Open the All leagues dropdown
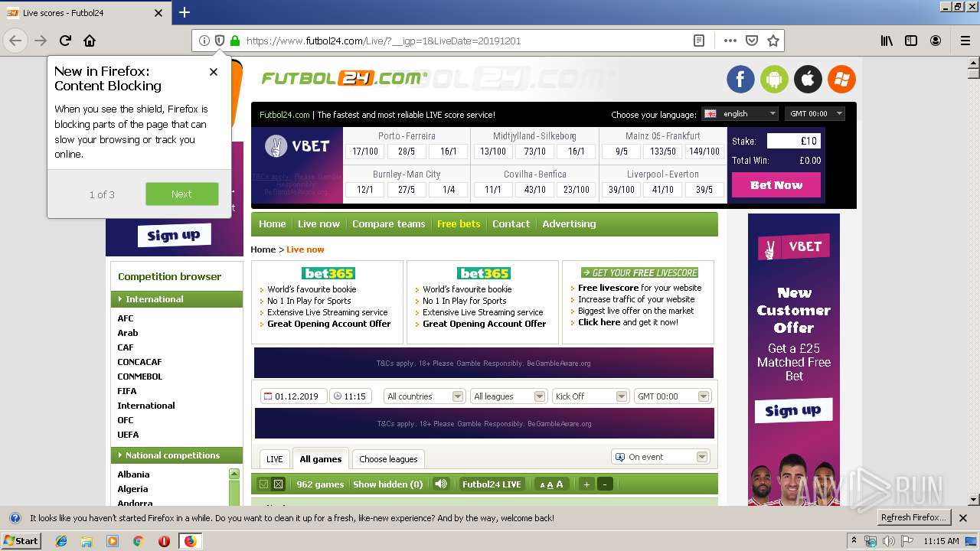The width and height of the screenshot is (980, 551). 508,396
